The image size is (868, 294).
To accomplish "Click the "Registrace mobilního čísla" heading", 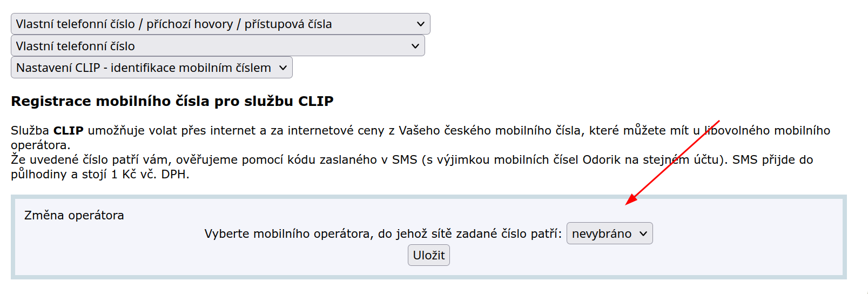I will 172,101.
